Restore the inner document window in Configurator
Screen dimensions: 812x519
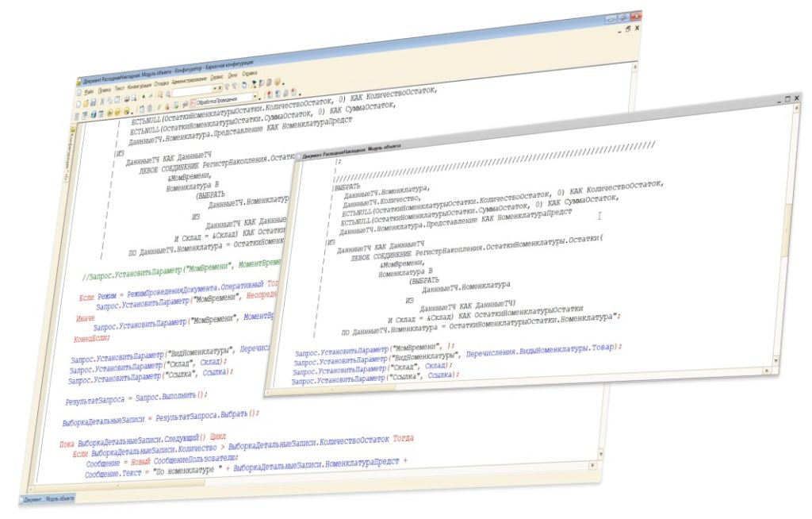pos(628,29)
